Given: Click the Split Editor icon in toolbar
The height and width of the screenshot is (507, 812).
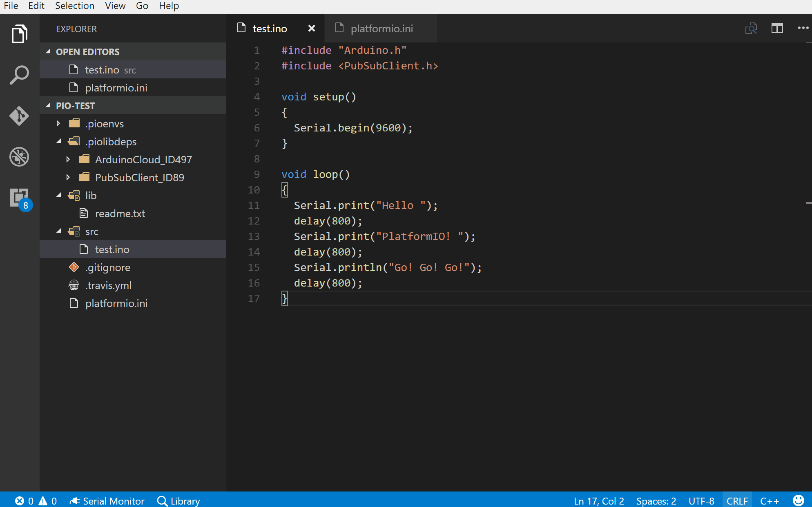Looking at the screenshot, I should (777, 28).
